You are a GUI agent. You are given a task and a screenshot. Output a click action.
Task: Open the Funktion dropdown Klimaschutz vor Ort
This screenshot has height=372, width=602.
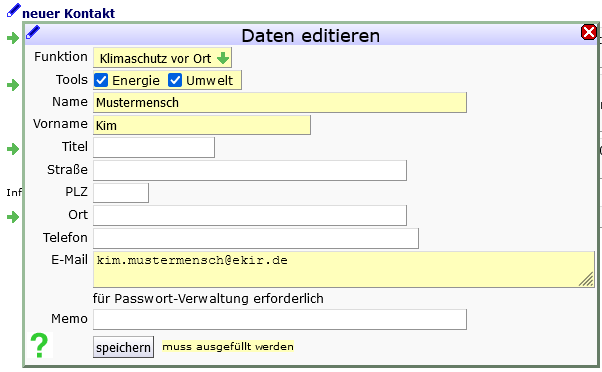tap(162, 58)
